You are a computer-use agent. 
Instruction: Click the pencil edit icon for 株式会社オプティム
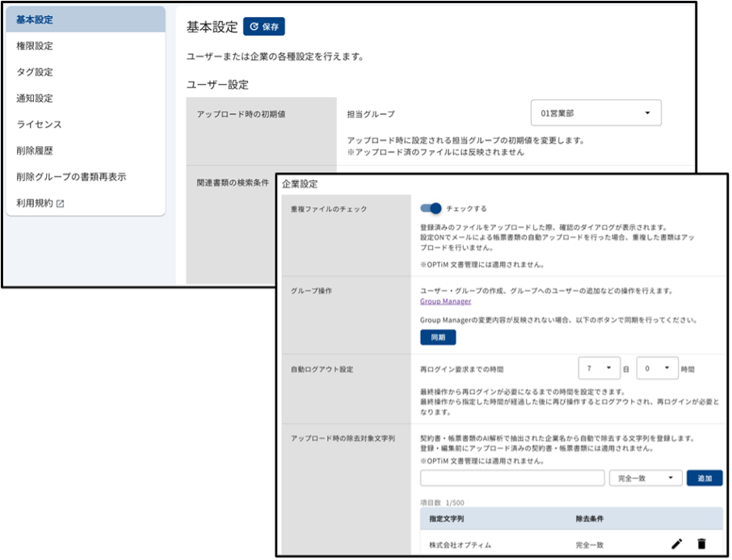(676, 544)
